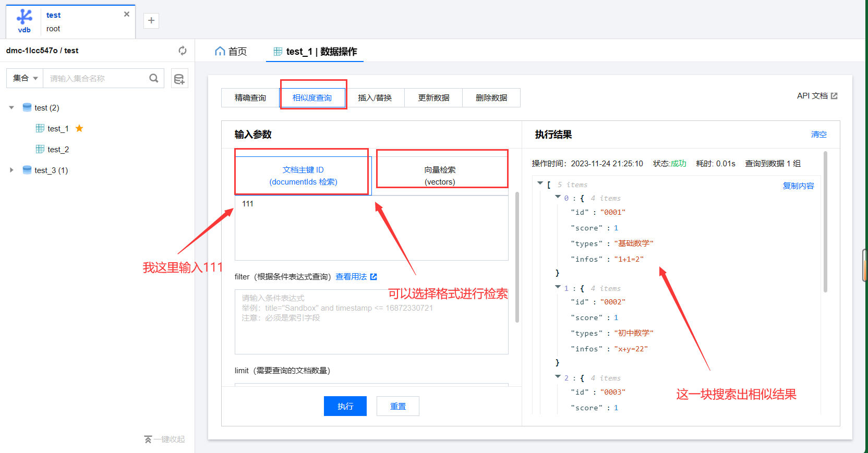Collapse result item 1

[558, 287]
